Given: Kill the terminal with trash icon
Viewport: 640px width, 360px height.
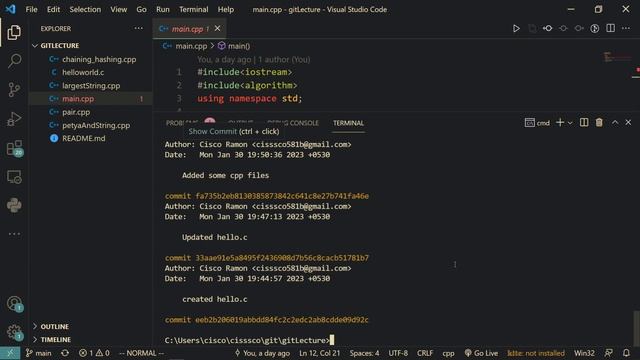Looking at the screenshot, I should pyautogui.click(x=599, y=122).
